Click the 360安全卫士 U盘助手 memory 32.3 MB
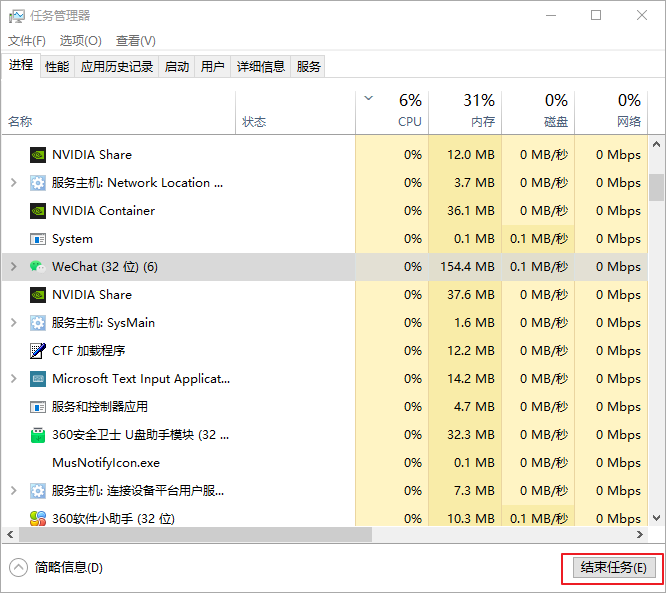The height and width of the screenshot is (593, 666). [x=471, y=435]
